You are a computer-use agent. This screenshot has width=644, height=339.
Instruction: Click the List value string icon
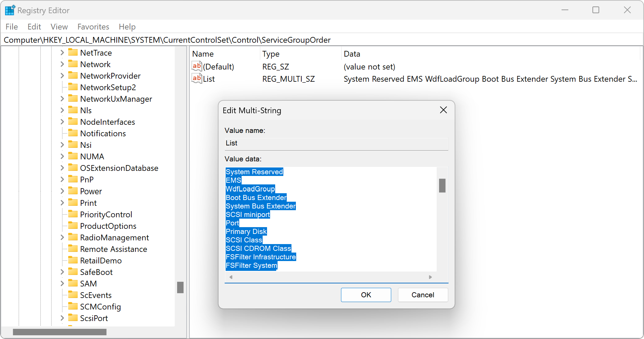point(196,79)
